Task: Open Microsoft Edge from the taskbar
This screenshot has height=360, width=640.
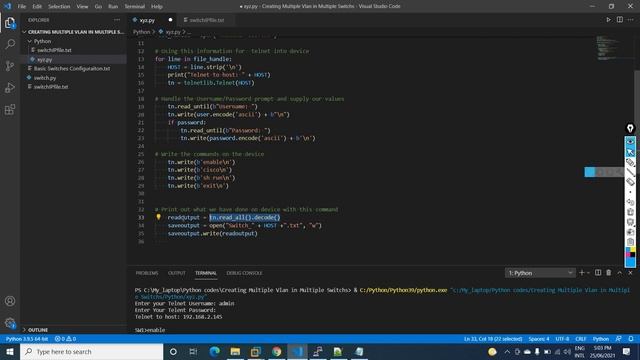Action: pyautogui.click(x=214, y=351)
